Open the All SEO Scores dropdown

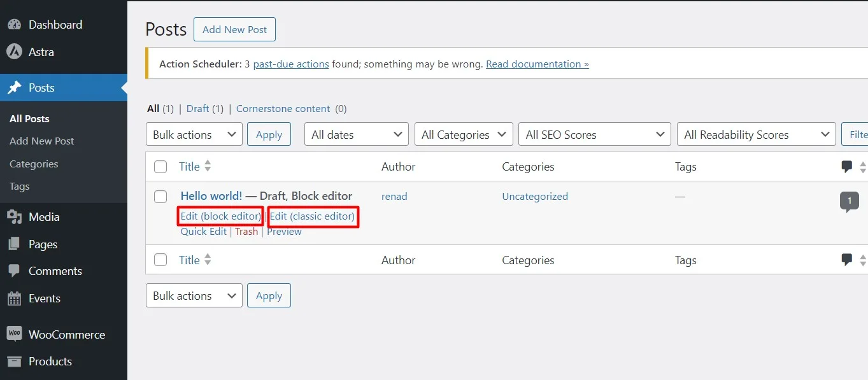(595, 134)
